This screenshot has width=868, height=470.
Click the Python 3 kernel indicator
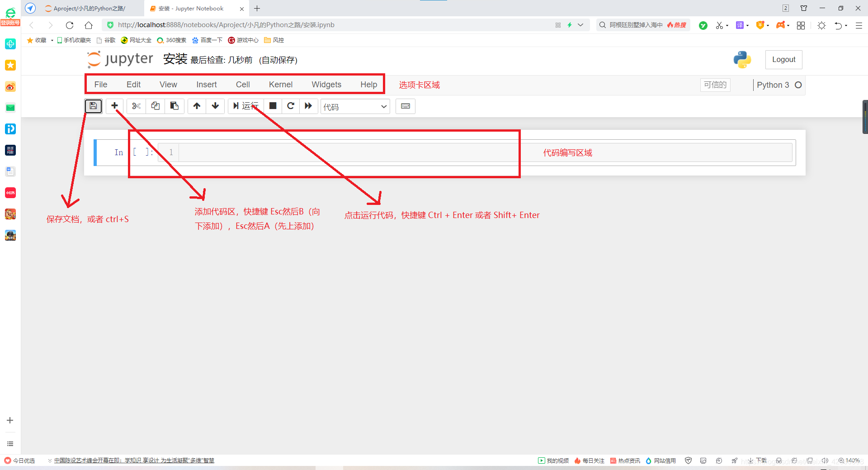click(x=779, y=85)
